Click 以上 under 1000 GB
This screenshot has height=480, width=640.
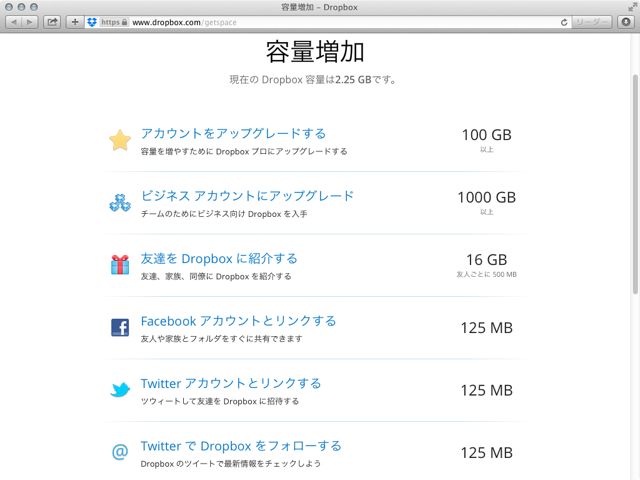tap(487, 212)
